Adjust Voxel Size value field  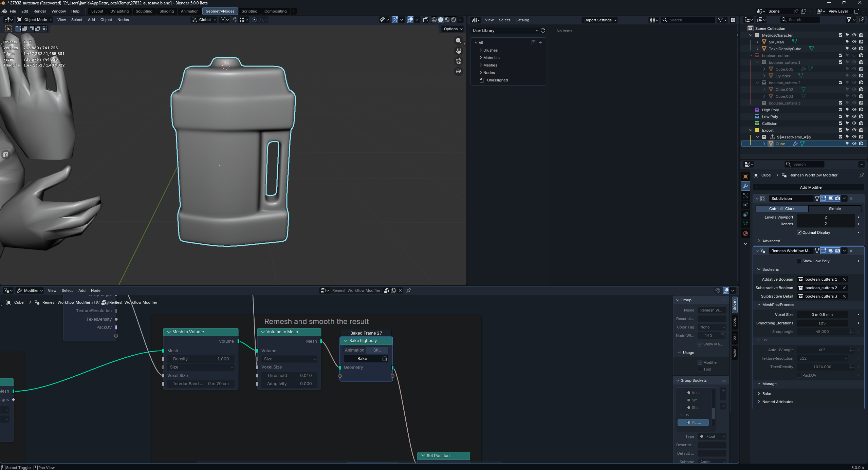pyautogui.click(x=822, y=315)
